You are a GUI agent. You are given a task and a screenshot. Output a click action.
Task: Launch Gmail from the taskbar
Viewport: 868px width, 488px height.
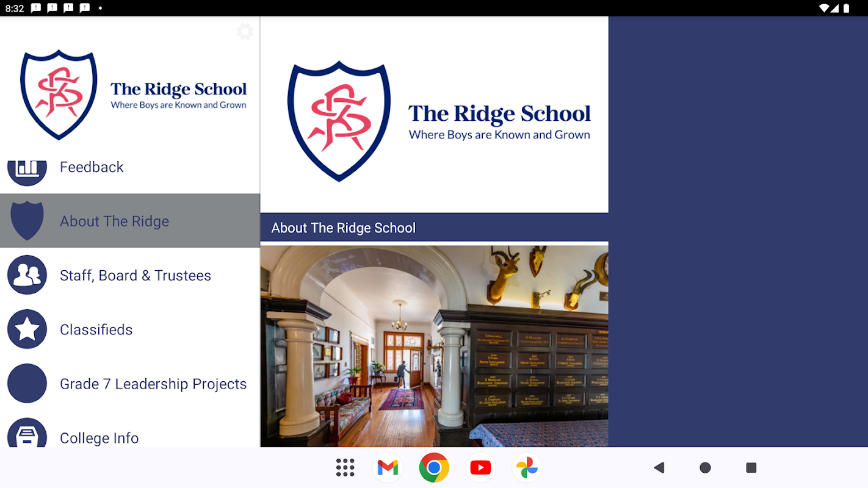(388, 468)
